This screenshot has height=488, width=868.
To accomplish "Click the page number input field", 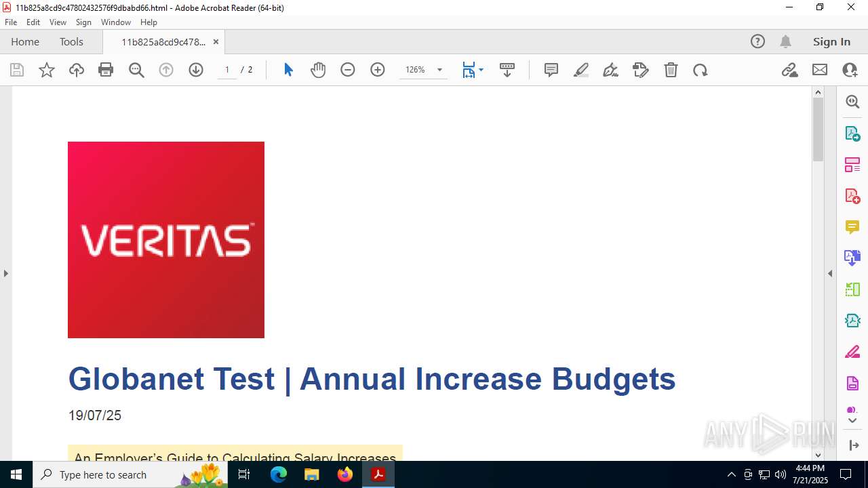I will [227, 70].
